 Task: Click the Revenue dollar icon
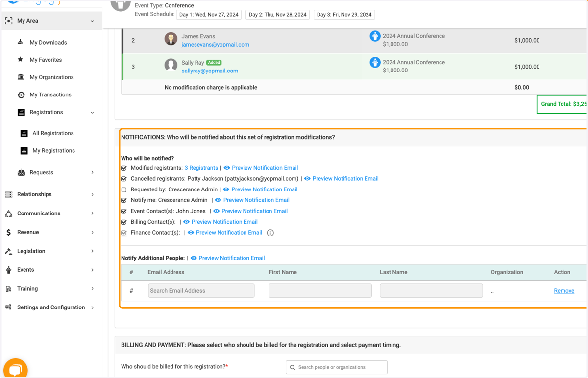(x=8, y=232)
